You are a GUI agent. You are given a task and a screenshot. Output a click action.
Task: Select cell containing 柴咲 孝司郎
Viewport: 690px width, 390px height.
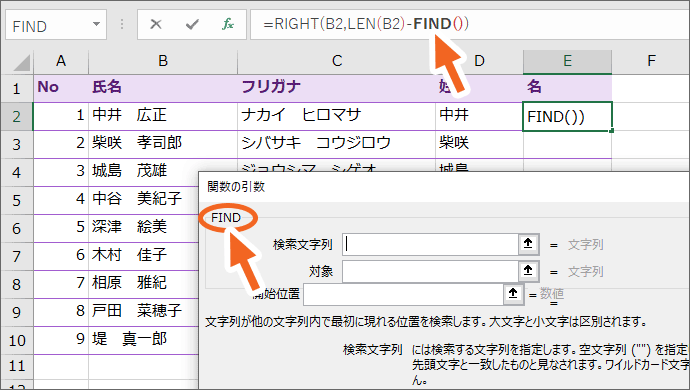click(x=163, y=144)
